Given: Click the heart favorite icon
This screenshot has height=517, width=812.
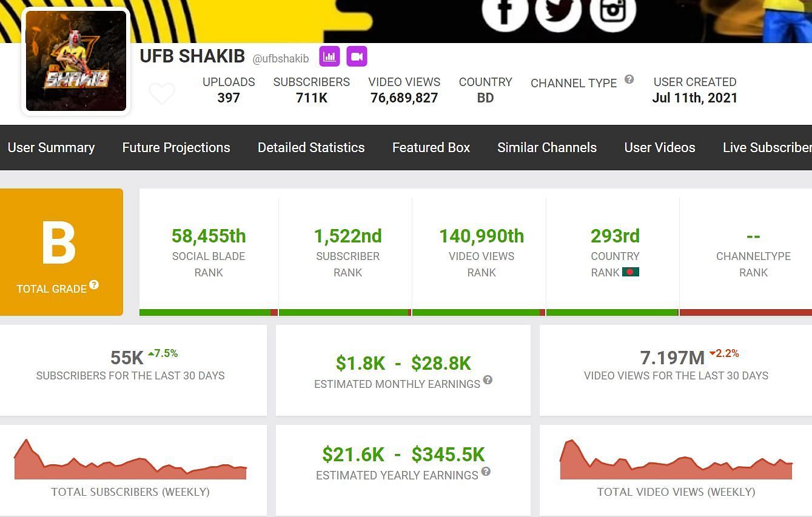Looking at the screenshot, I should 162,93.
